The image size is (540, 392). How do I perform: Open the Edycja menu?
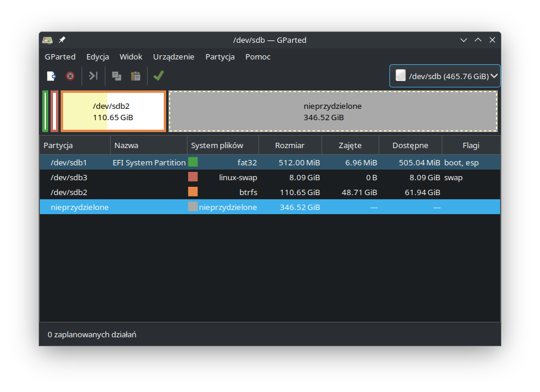pos(98,57)
